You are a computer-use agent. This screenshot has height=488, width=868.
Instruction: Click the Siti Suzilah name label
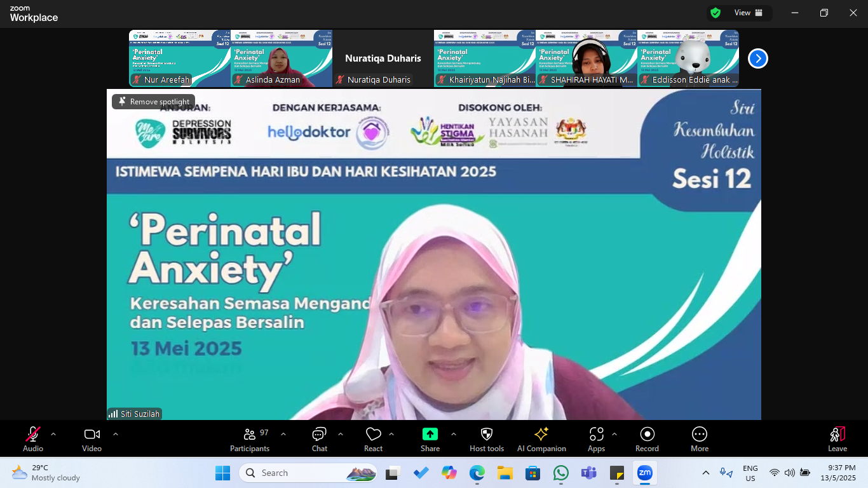point(134,414)
